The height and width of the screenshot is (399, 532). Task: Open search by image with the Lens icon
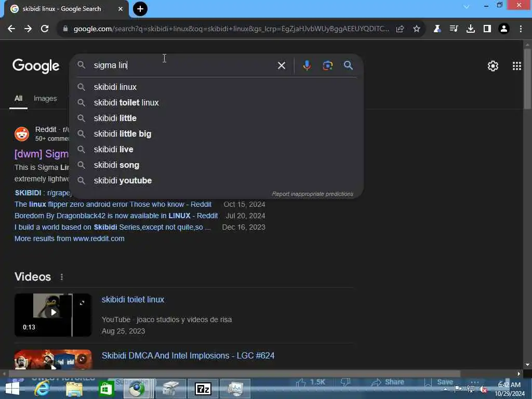click(x=327, y=65)
